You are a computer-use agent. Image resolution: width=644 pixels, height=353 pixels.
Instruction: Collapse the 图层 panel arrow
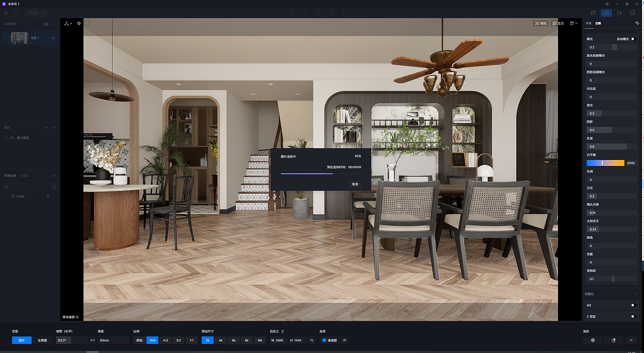54,128
